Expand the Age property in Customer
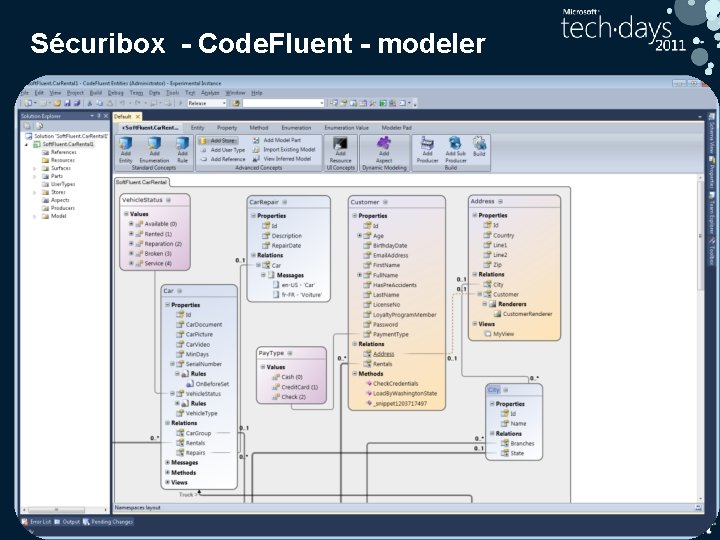Viewport: 720px width, 540px height. click(360, 236)
